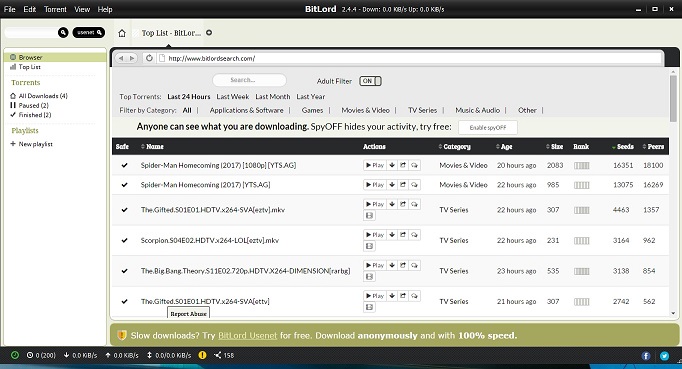
Task: Open comments for Spider-Man Homecoming 1080p
Action: (415, 165)
